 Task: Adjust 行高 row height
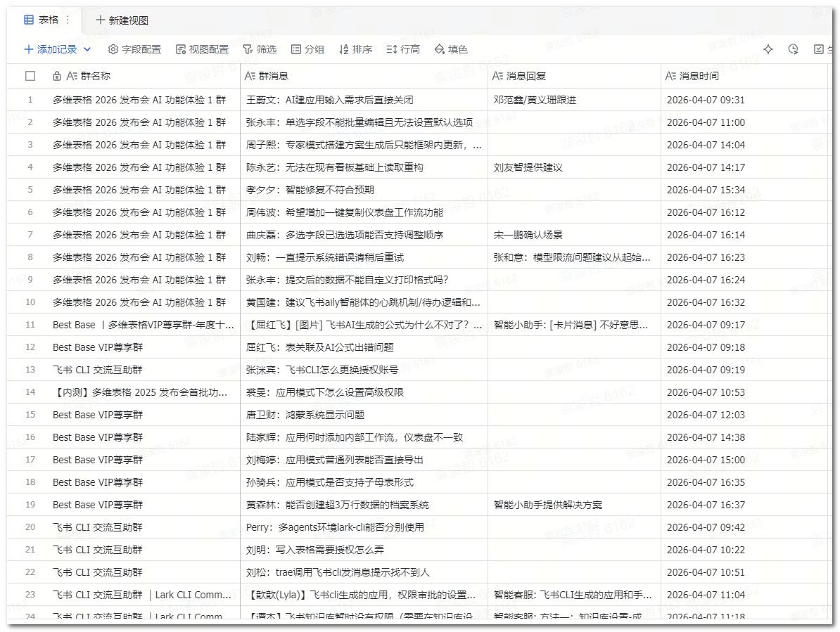pos(403,49)
